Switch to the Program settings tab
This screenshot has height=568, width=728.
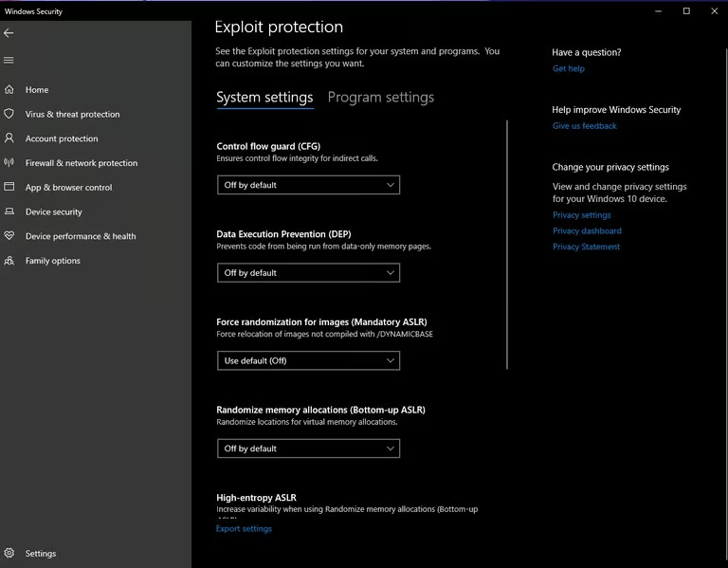click(380, 98)
